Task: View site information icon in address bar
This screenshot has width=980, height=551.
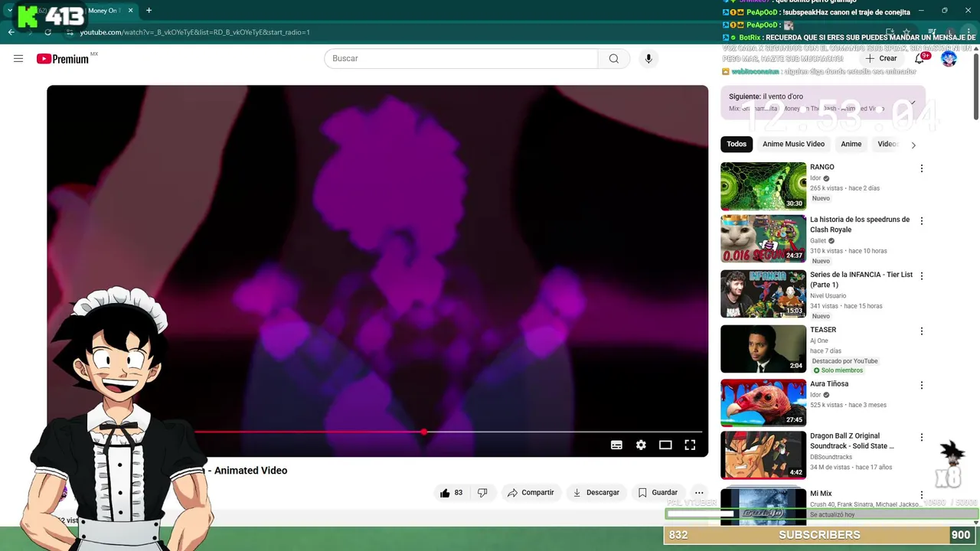Action: tap(70, 32)
